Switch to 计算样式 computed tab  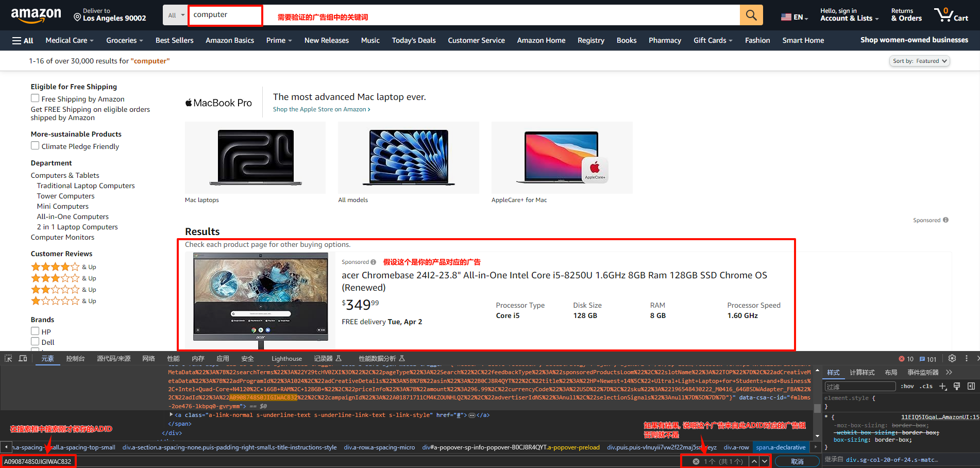pos(862,372)
